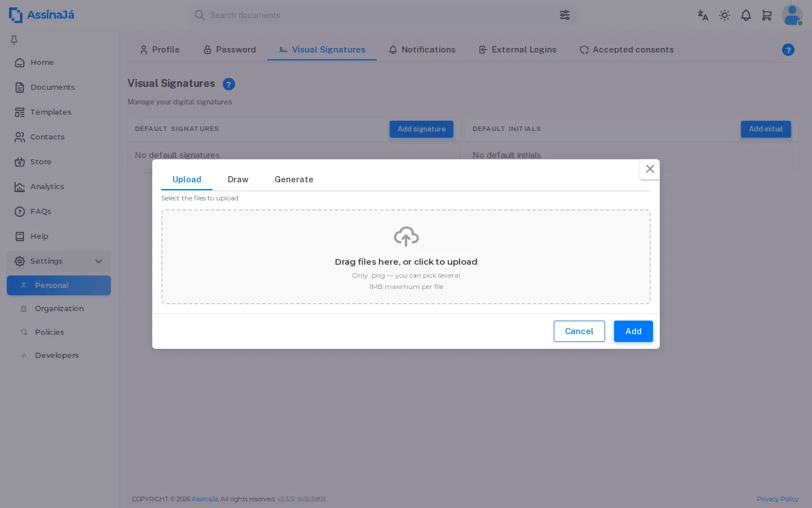Image resolution: width=812 pixels, height=508 pixels.
Task: Select Personal settings in sidebar
Action: pyautogui.click(x=59, y=286)
